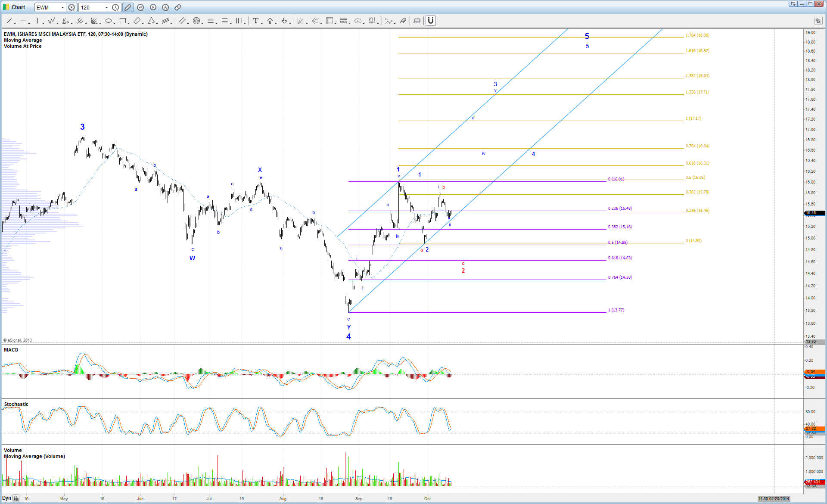Open the 120 interval dropdown

106,7
